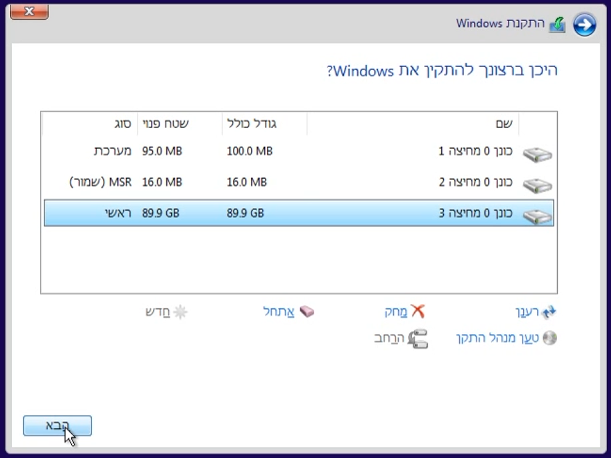Click the load driver disc icon
Image resolution: width=611 pixels, height=458 pixels.
(x=550, y=338)
